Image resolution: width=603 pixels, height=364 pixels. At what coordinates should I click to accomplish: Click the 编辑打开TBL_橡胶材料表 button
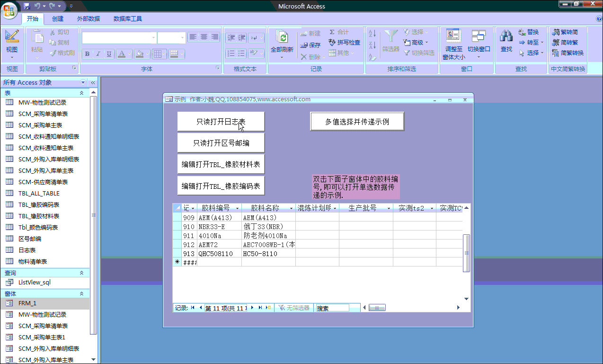point(221,164)
